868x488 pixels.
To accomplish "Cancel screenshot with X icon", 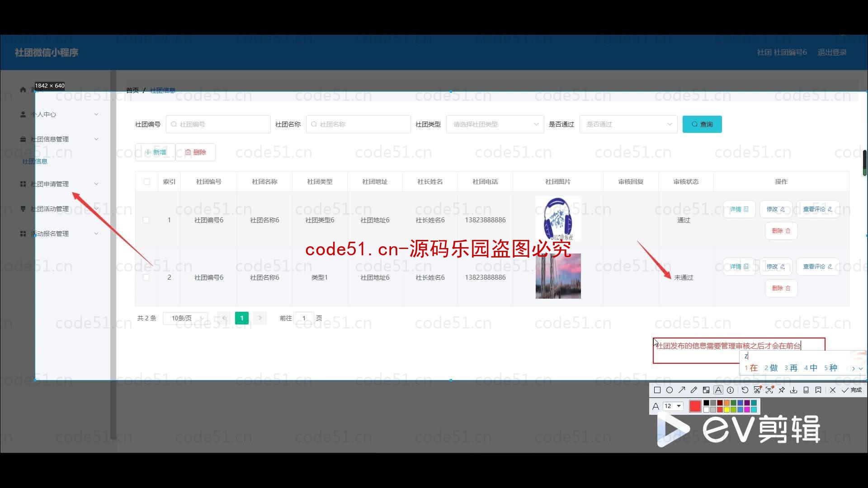I will [833, 390].
